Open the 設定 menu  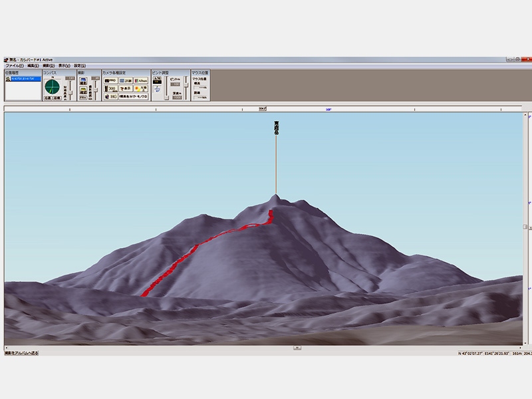pyautogui.click(x=80, y=66)
